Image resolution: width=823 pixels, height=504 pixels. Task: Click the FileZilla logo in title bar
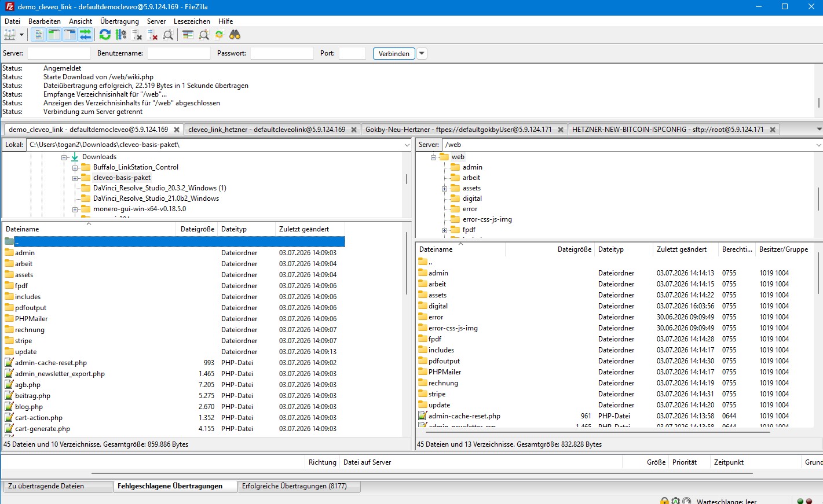pos(9,7)
